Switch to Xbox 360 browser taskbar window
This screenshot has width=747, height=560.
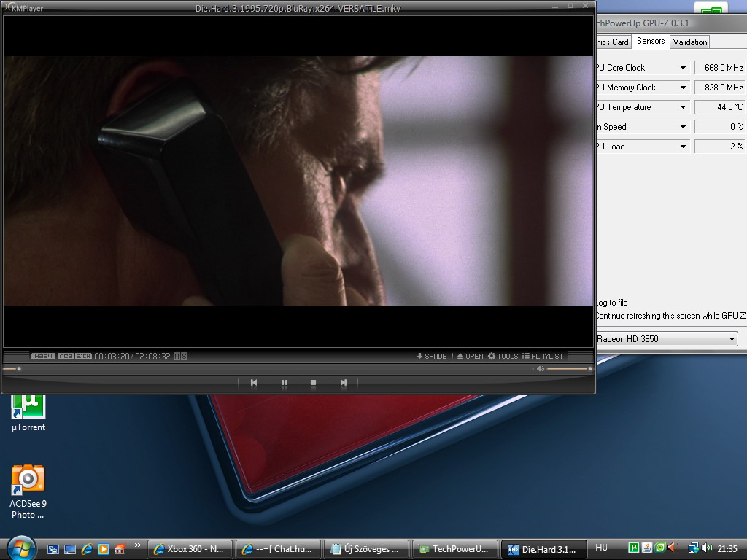190,549
